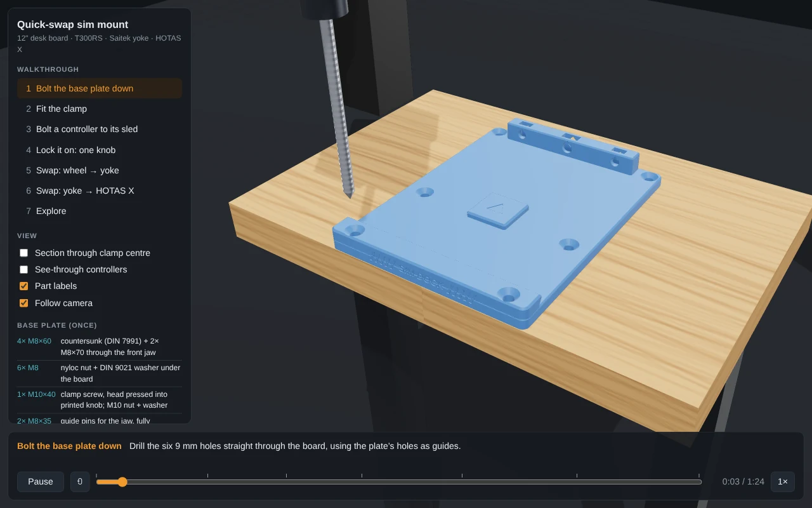Click the restart icon beside Pause
Image resolution: width=812 pixels, height=508 pixels.
80,481
